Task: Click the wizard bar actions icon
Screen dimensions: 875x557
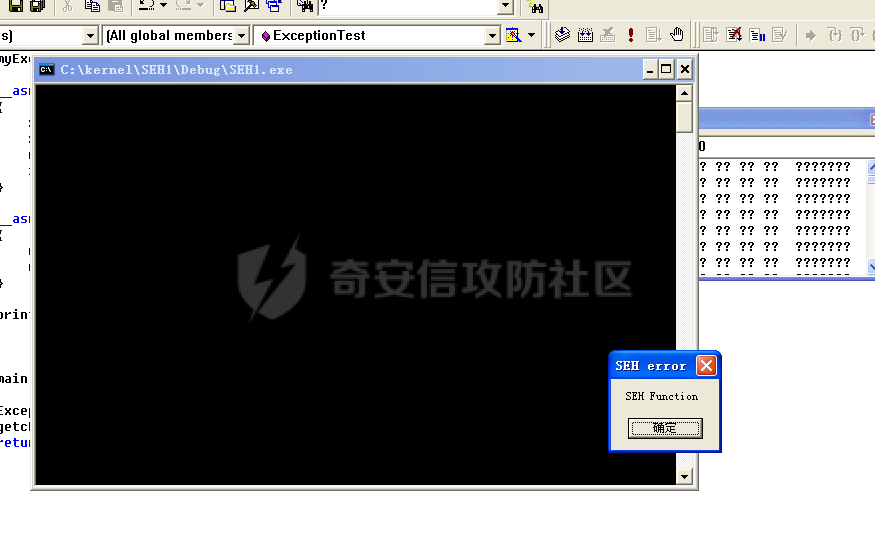Action: 513,35
